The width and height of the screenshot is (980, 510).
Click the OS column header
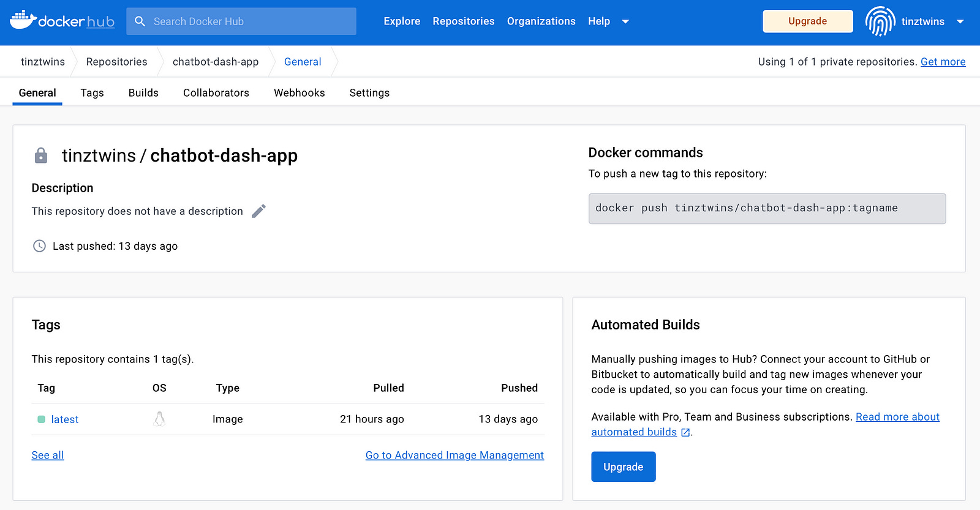[159, 388]
